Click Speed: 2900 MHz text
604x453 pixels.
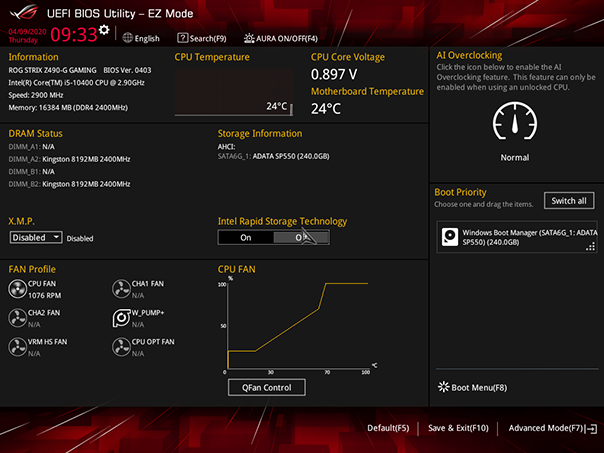coord(36,95)
